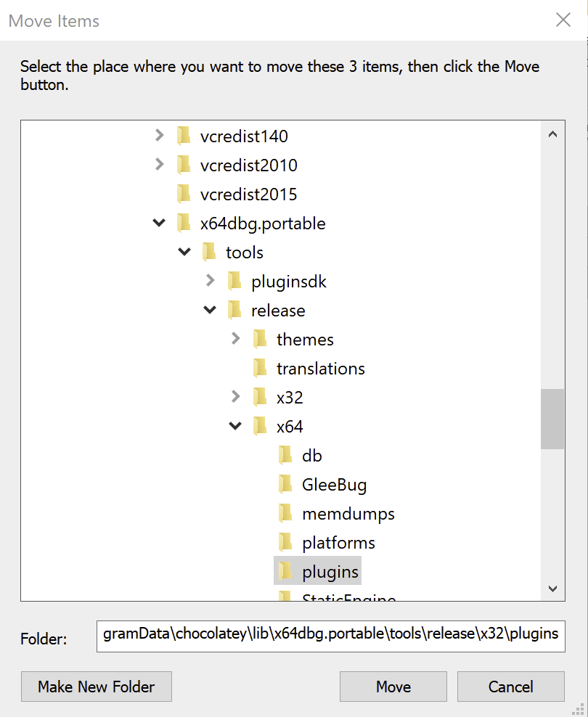Click the folder icon beside vcredist140
The image size is (588, 717).
click(x=184, y=136)
